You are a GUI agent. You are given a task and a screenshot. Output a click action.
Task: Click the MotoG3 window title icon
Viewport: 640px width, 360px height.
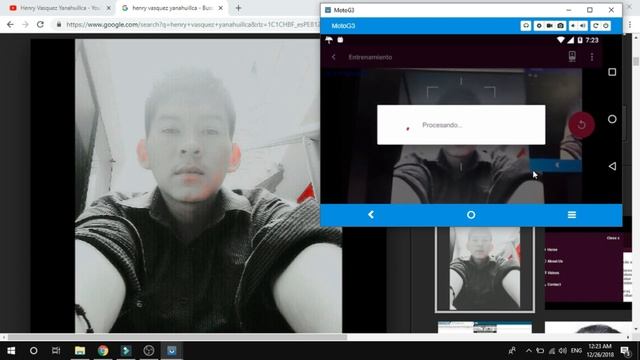pyautogui.click(x=328, y=10)
